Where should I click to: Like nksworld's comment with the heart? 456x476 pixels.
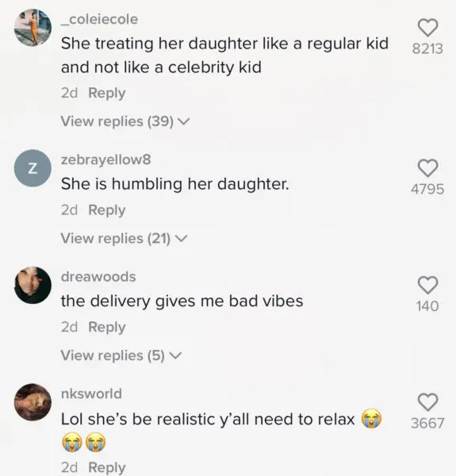[x=427, y=402]
